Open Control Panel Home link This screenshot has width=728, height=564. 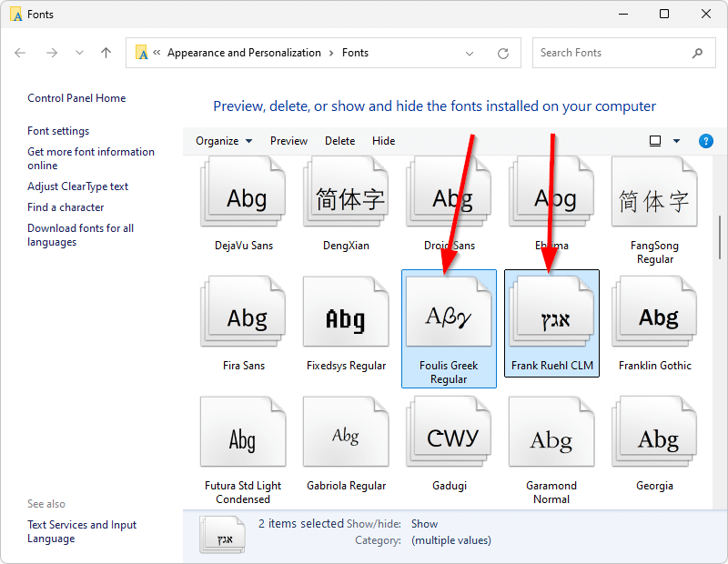(76, 98)
